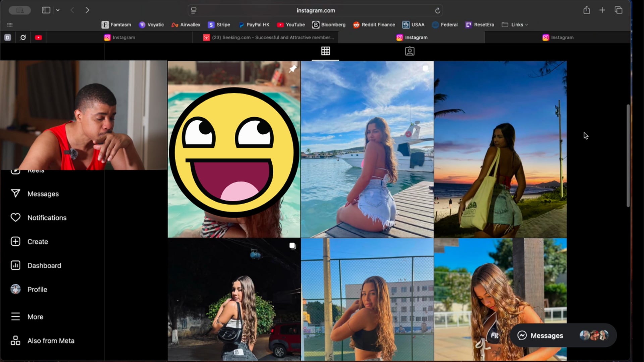Switch to the rightmost Instagram tab
Screen dimensions: 644x362
[557, 37]
